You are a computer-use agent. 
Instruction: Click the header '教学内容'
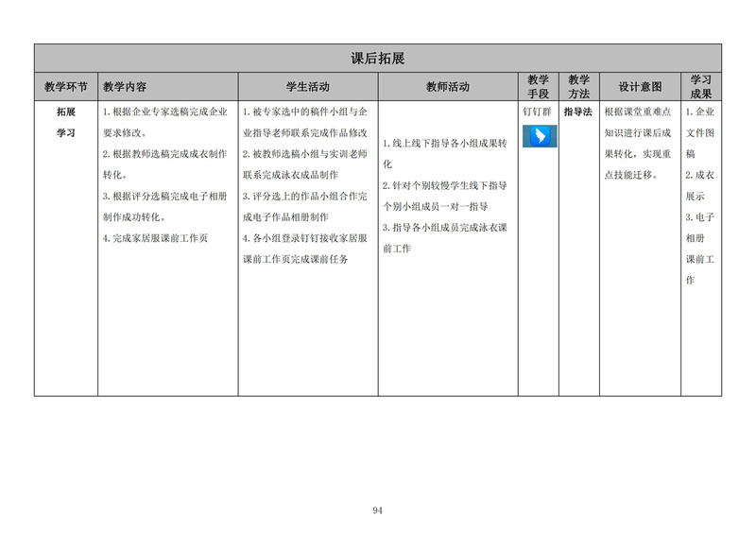(x=125, y=87)
